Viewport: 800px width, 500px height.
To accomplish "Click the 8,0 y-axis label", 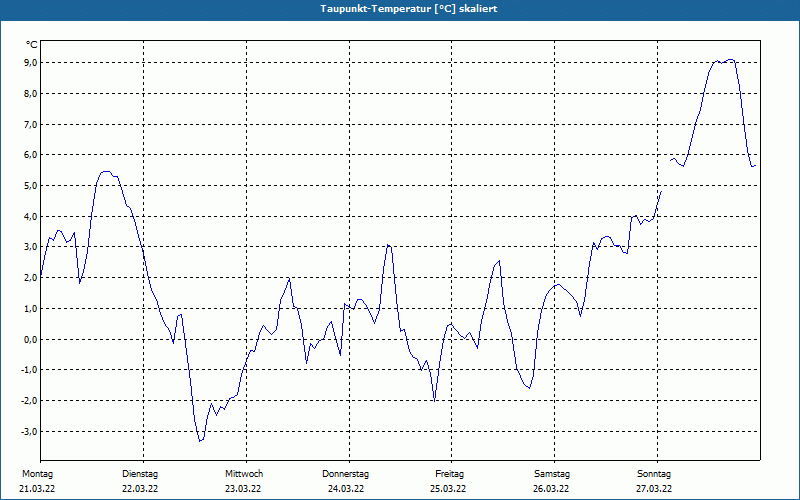I will click(31, 94).
